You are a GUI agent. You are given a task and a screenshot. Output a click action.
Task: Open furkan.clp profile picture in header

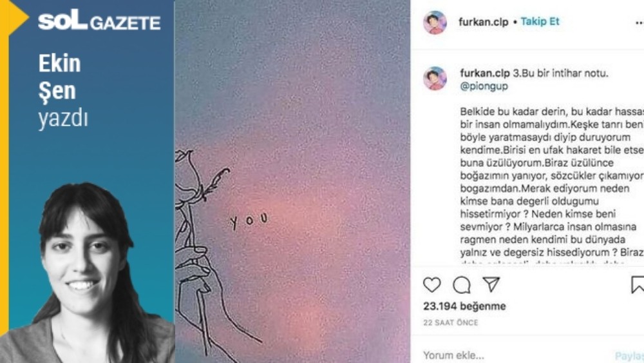pyautogui.click(x=435, y=22)
